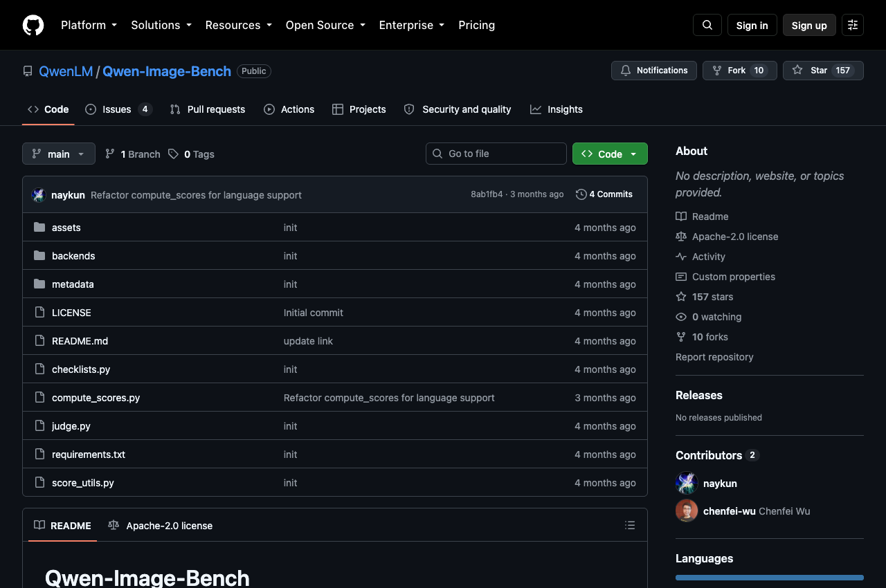Expand the Resources menu
886x588 pixels.
point(239,25)
